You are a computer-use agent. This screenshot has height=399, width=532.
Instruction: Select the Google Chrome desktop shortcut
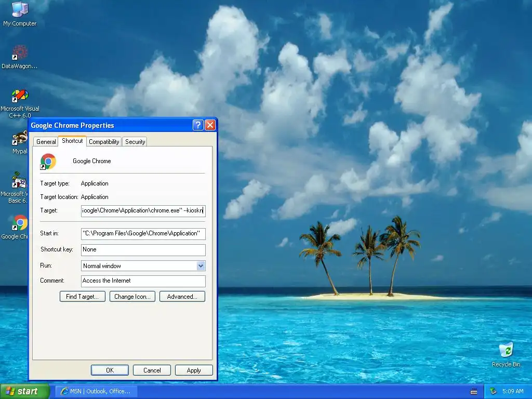coord(14,227)
